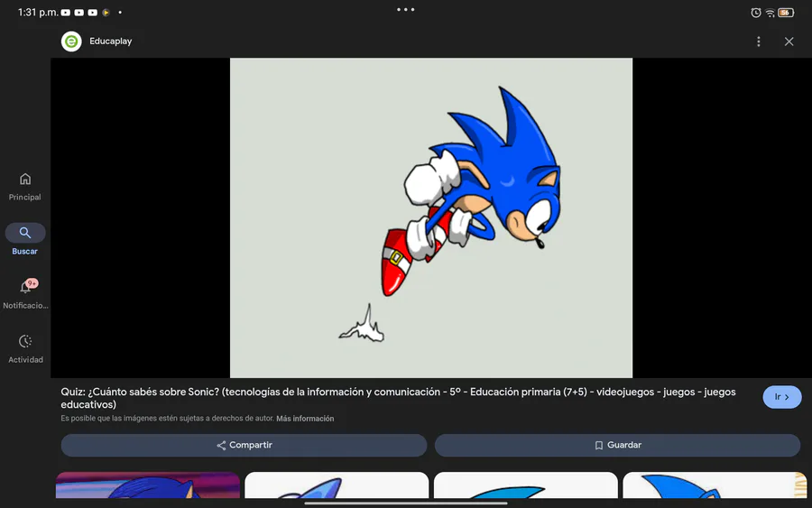The image size is (812, 508).
Task: Go to the Principal home tab
Action: (x=25, y=187)
